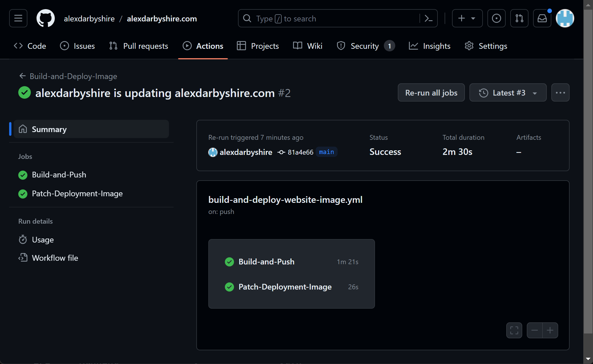Click the Security alert count badge
This screenshot has height=364, width=593.
click(389, 46)
